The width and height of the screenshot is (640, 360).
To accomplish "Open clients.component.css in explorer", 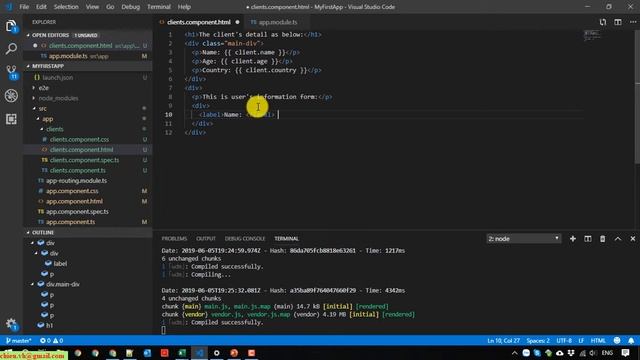I will click(80, 140).
